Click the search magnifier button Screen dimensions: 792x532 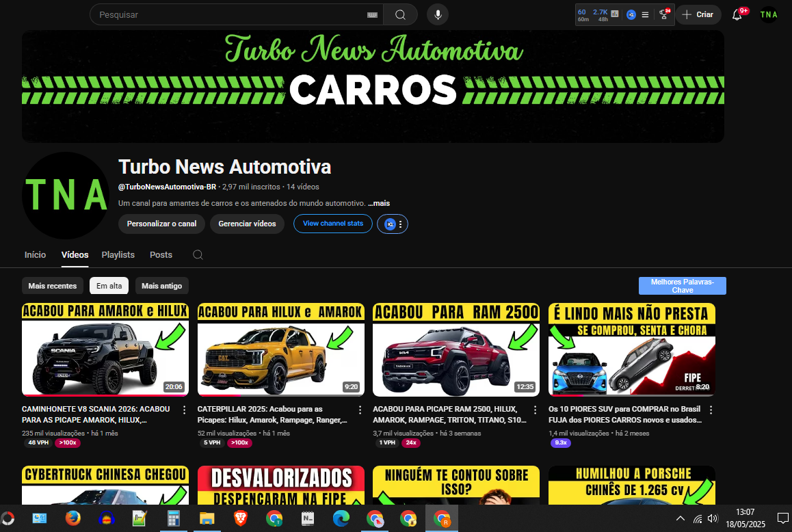click(400, 14)
